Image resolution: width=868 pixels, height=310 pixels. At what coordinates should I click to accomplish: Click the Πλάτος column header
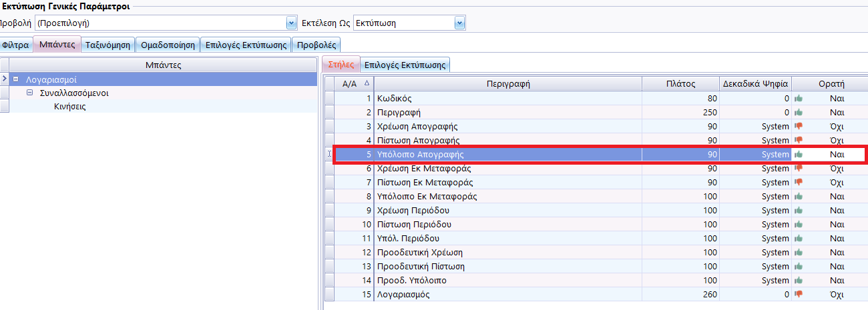click(x=680, y=84)
